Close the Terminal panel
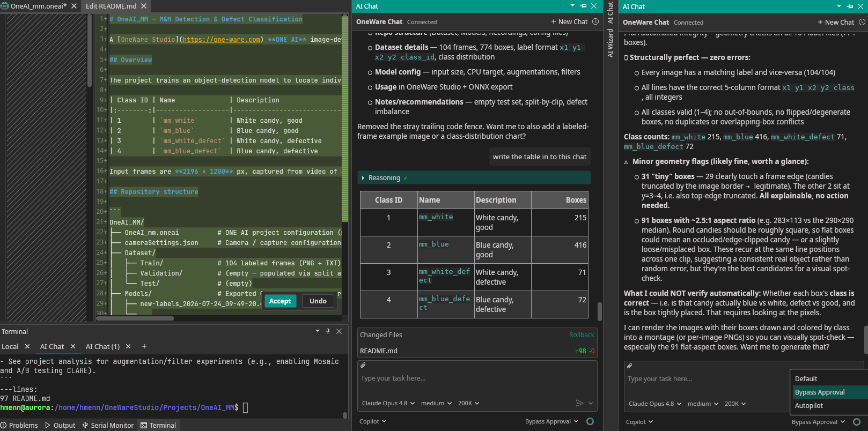 coord(339,331)
